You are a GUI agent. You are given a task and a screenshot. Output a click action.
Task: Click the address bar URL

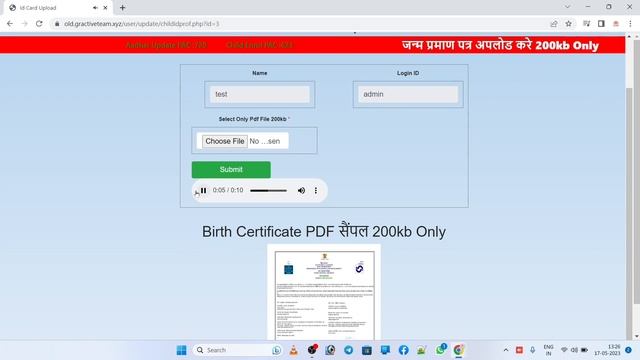pos(142,24)
